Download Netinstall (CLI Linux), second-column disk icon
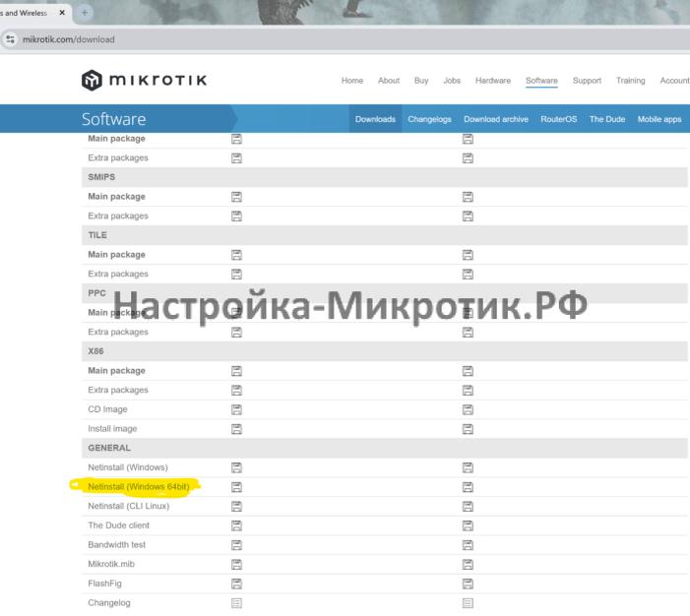690x616 pixels. coord(468,507)
